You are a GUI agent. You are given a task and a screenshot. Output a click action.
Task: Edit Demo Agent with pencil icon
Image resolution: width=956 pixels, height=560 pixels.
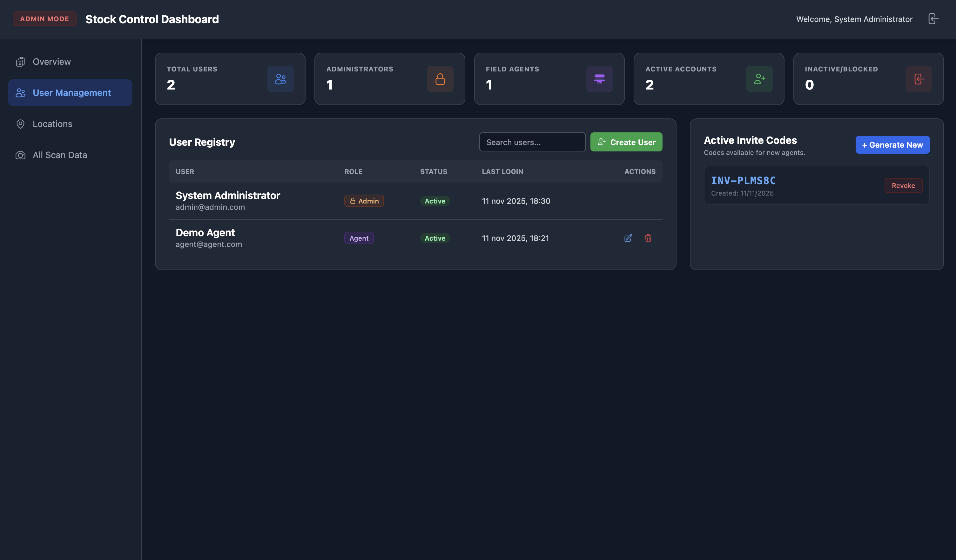pos(628,238)
